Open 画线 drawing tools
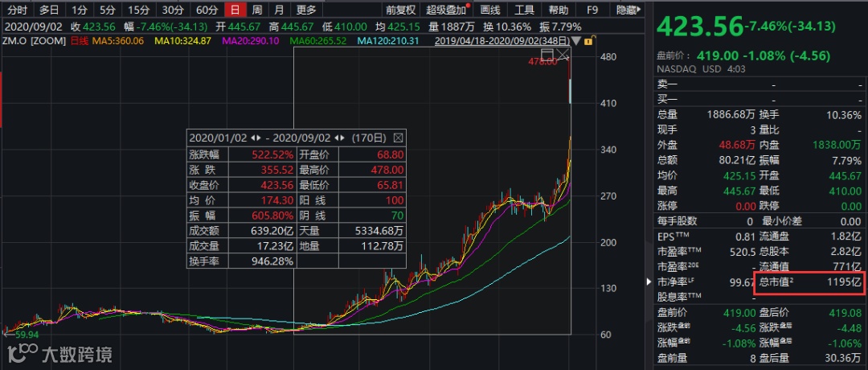 490,10
